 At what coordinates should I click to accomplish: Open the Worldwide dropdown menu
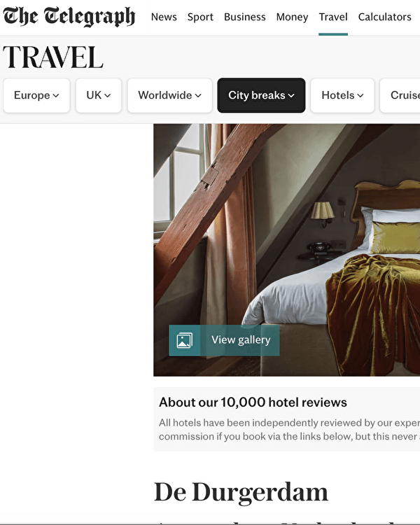pyautogui.click(x=169, y=95)
